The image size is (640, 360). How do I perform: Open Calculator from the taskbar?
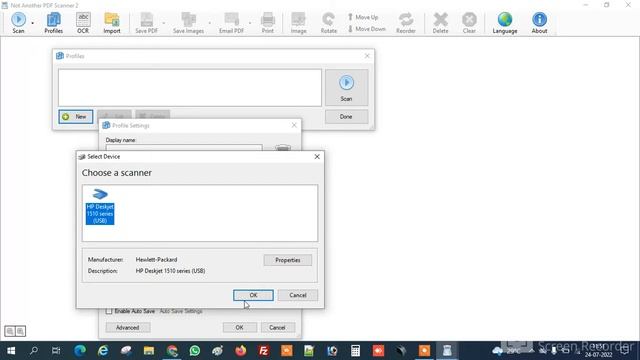click(x=356, y=351)
